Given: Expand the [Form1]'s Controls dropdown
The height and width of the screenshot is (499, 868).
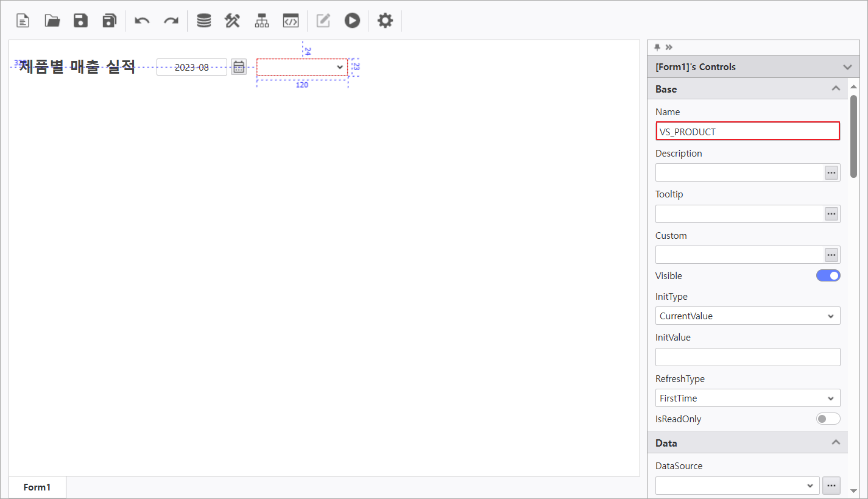Looking at the screenshot, I should click(847, 67).
